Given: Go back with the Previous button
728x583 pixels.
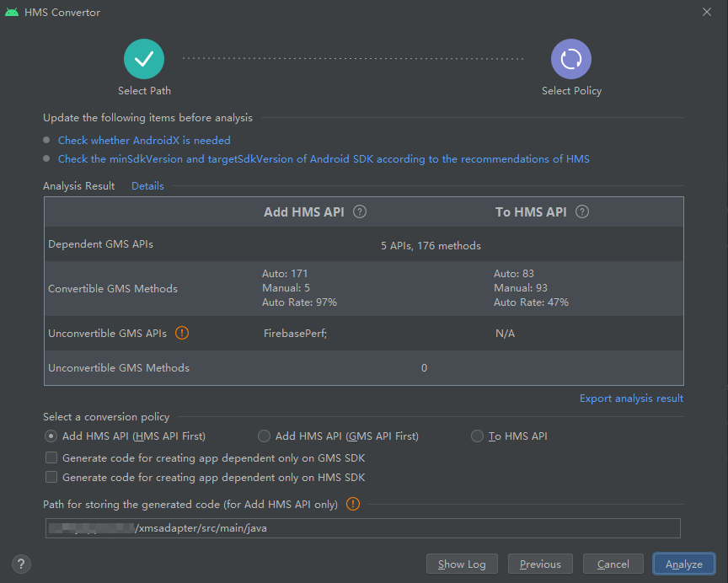Looking at the screenshot, I should pyautogui.click(x=540, y=564).
